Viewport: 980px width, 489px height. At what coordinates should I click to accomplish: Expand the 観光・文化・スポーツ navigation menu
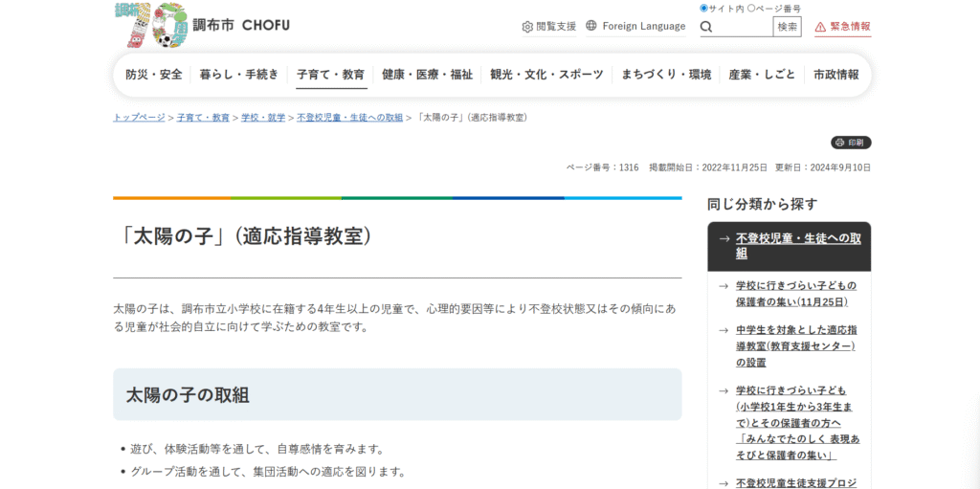[x=546, y=75]
